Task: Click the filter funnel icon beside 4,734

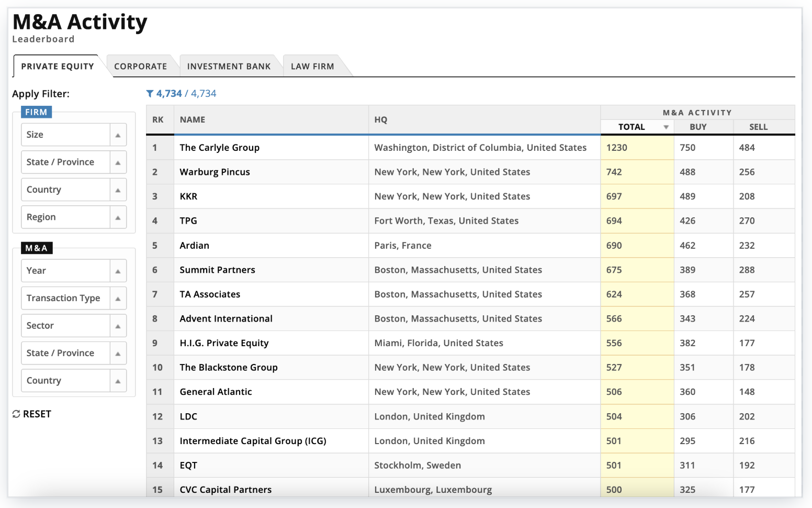Action: point(150,93)
